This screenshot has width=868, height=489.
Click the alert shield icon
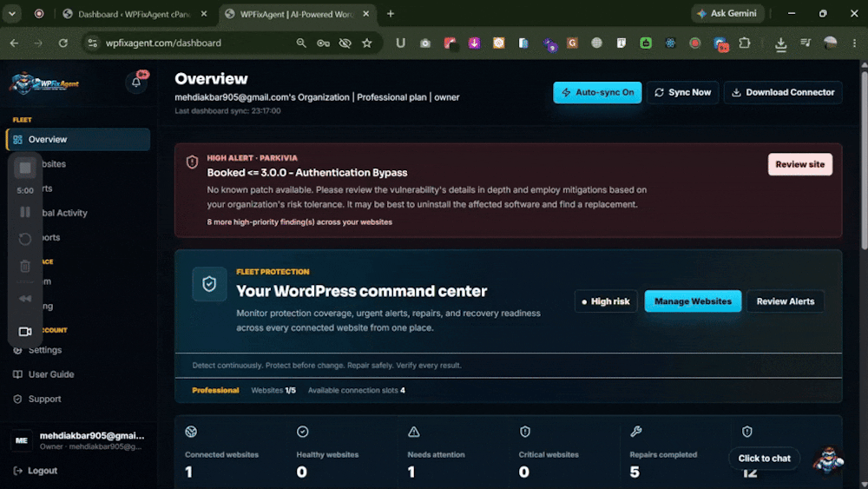click(192, 162)
